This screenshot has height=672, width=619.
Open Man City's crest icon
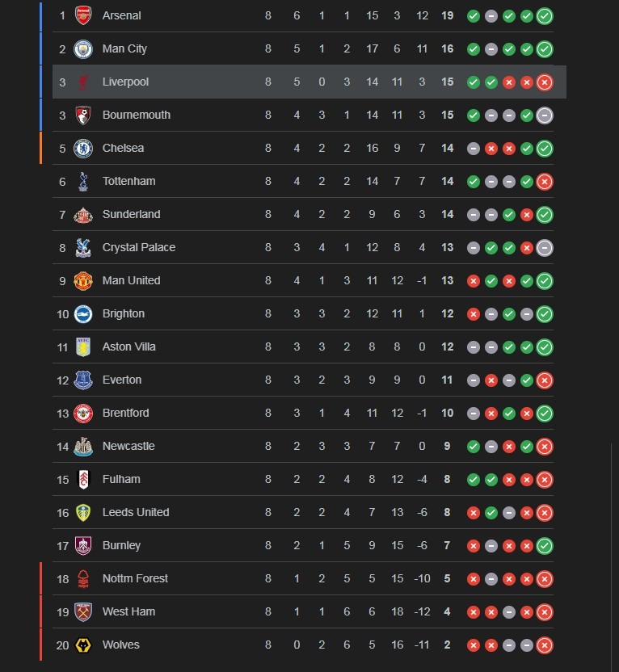(83, 48)
